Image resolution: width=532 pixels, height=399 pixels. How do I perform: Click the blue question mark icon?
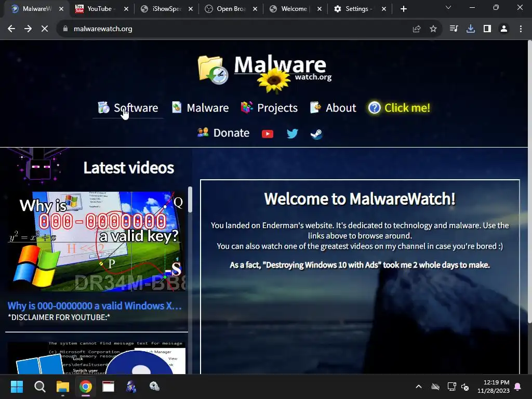point(375,108)
